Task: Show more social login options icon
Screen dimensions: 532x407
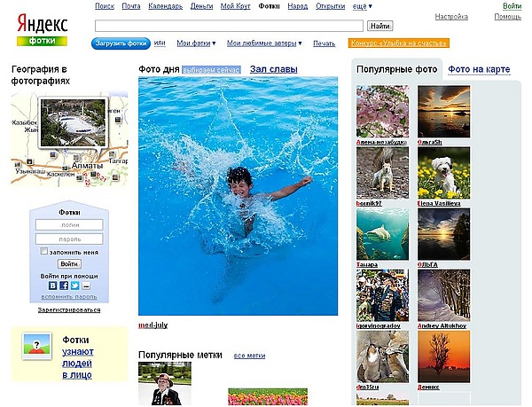Action: (x=86, y=286)
